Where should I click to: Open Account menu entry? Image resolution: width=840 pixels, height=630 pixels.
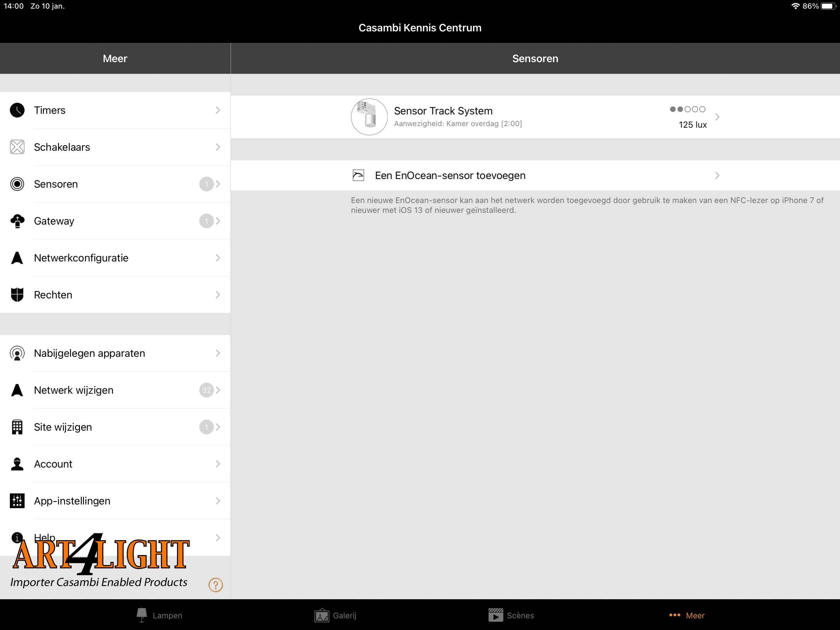pos(115,464)
